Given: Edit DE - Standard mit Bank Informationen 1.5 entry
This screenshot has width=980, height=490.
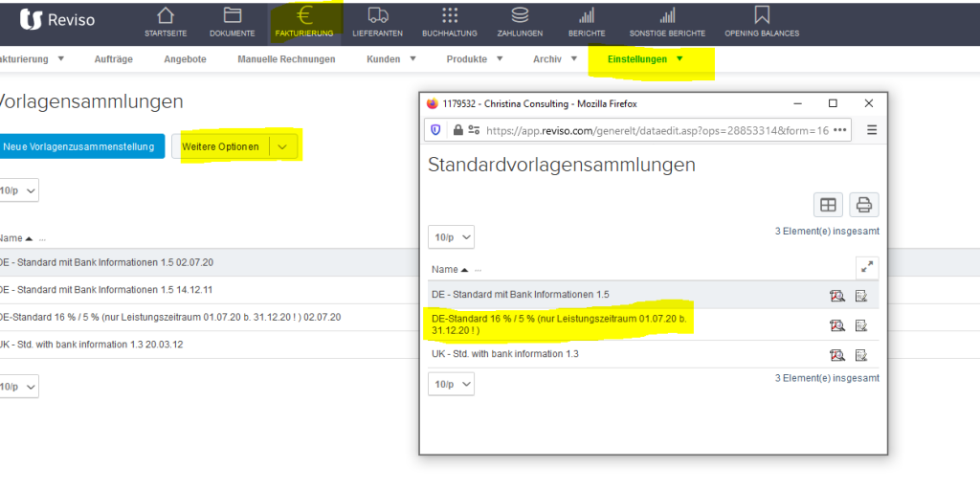Looking at the screenshot, I should pos(862,296).
